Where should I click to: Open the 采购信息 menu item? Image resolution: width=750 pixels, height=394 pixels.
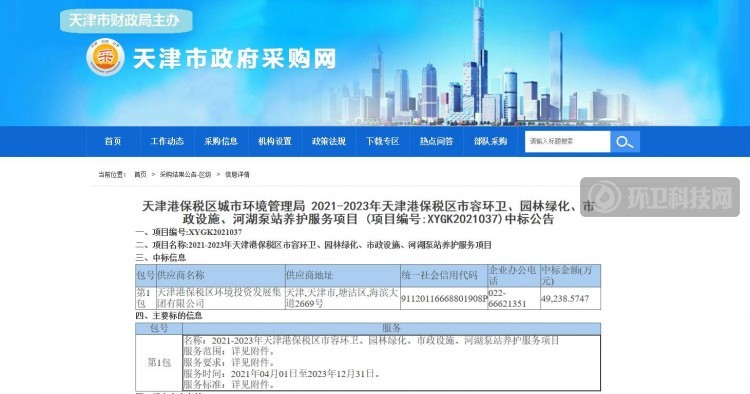tap(221, 141)
